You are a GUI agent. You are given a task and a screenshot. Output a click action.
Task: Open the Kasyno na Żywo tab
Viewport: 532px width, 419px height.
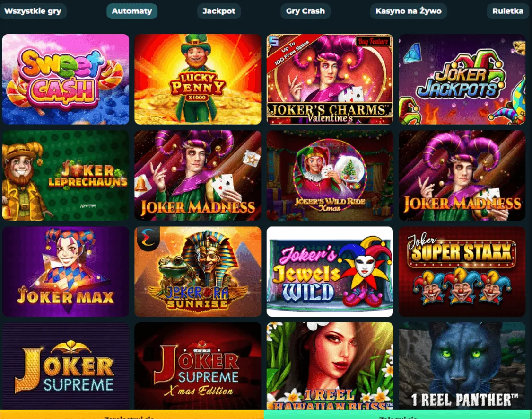click(x=409, y=11)
